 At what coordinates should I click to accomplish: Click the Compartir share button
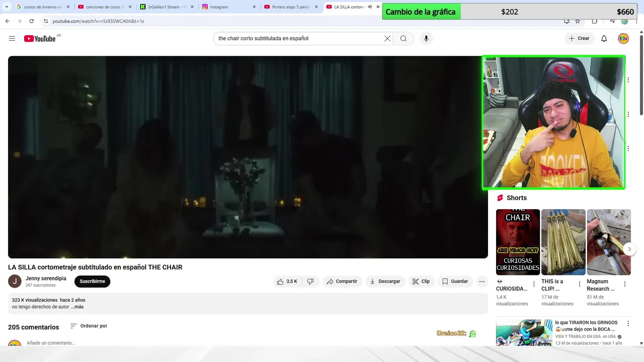click(x=342, y=282)
